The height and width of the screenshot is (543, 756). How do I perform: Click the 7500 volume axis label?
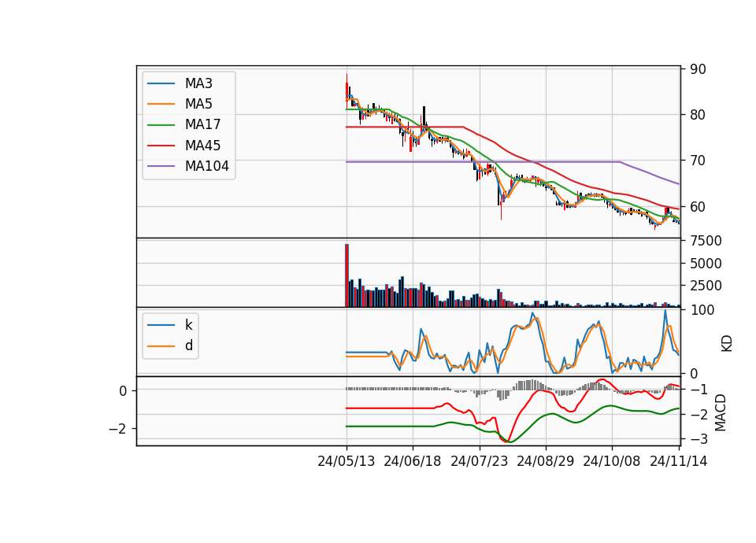(x=706, y=241)
